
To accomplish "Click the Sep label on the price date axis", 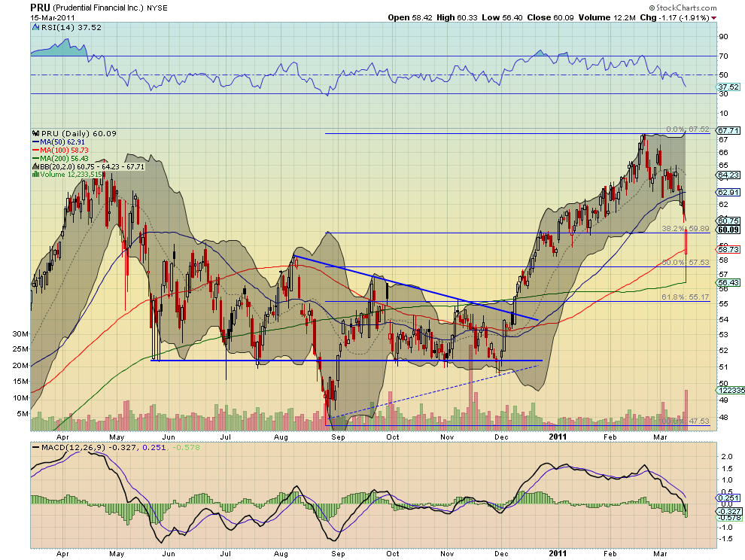I will (338, 437).
